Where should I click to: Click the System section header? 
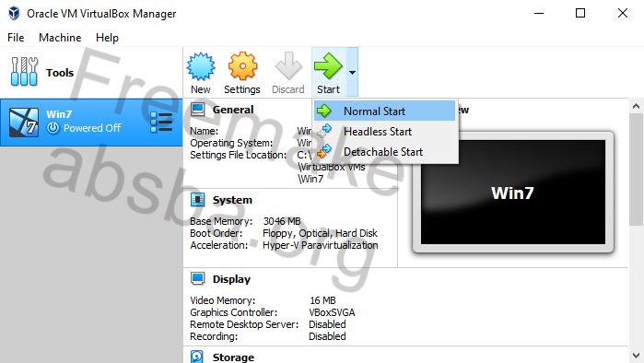tap(232, 200)
